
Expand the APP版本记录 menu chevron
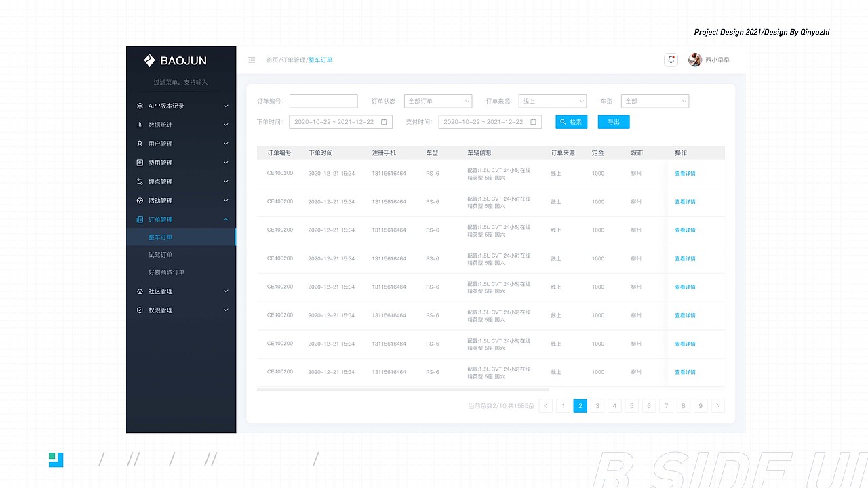click(226, 106)
